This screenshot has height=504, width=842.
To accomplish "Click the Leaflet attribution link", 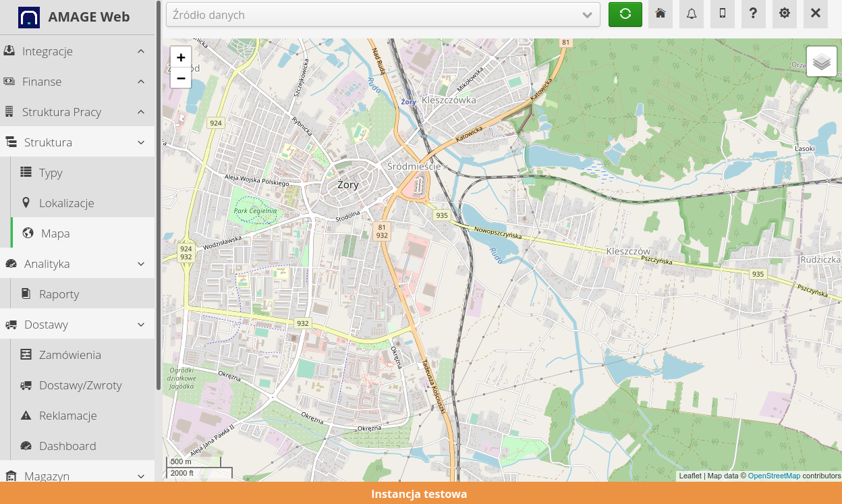I will click(x=690, y=476).
